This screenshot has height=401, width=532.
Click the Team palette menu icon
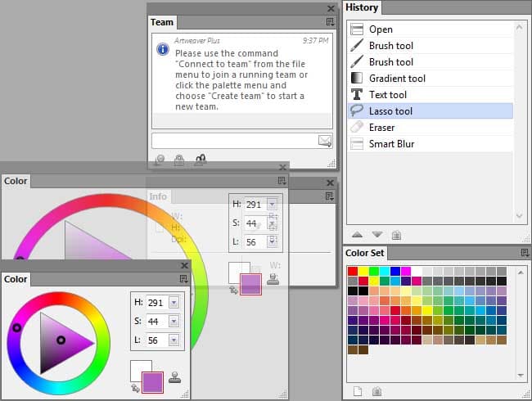pos(330,23)
